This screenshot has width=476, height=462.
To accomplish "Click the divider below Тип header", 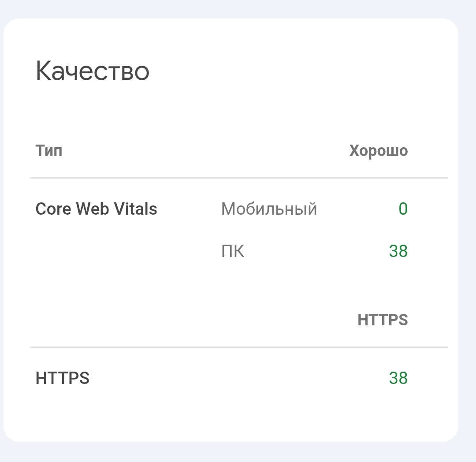I will 239,178.
